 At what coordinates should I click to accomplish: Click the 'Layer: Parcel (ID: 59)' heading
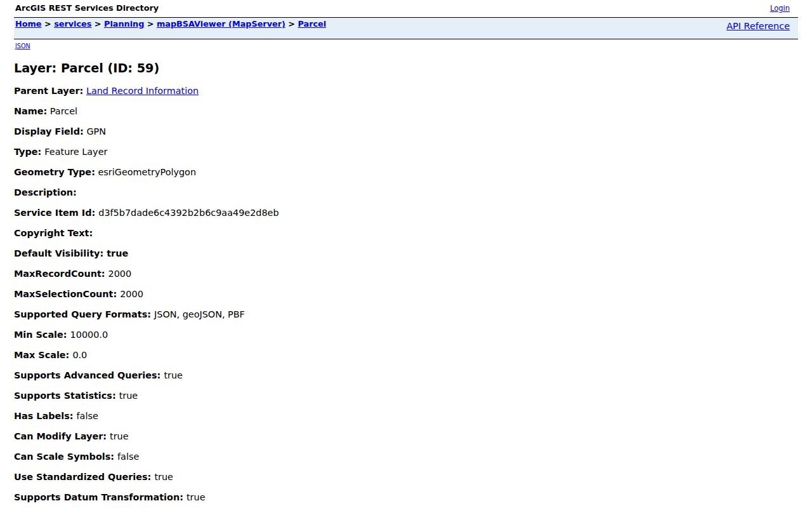point(86,68)
